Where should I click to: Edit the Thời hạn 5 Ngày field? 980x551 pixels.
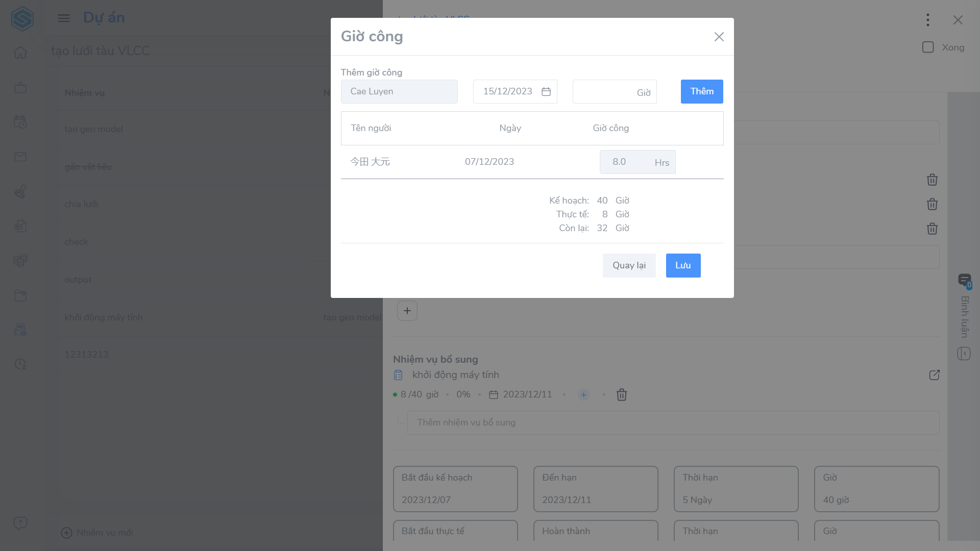tap(736, 489)
